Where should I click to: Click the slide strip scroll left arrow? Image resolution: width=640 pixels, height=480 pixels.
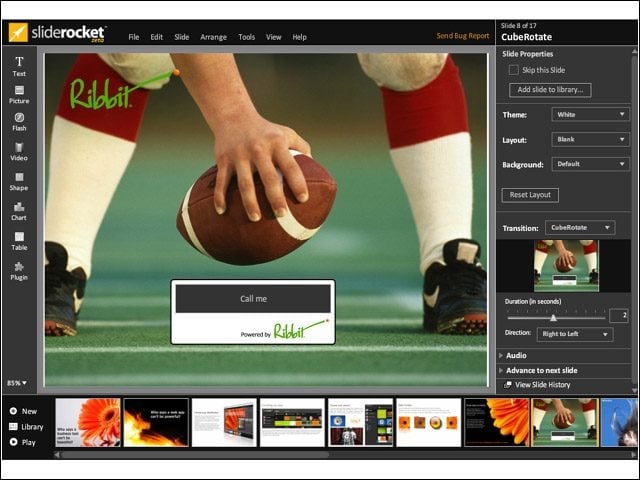(x=57, y=454)
